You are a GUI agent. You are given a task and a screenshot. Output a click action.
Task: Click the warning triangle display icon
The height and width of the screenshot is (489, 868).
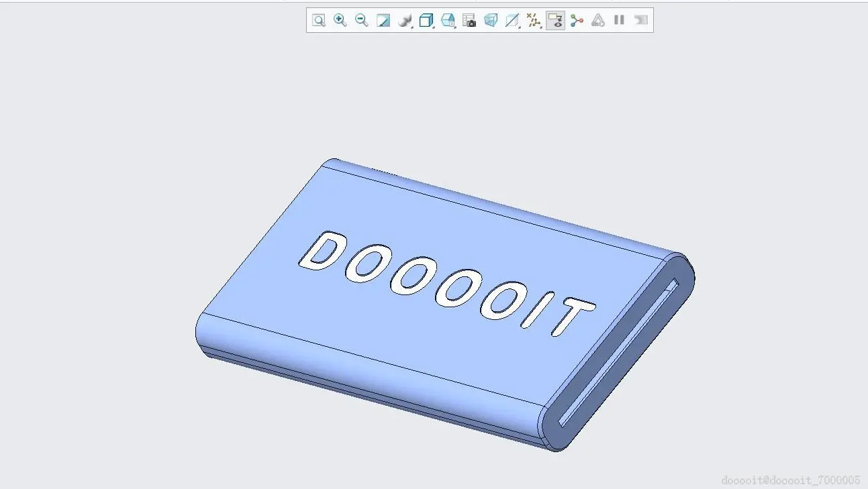[597, 20]
